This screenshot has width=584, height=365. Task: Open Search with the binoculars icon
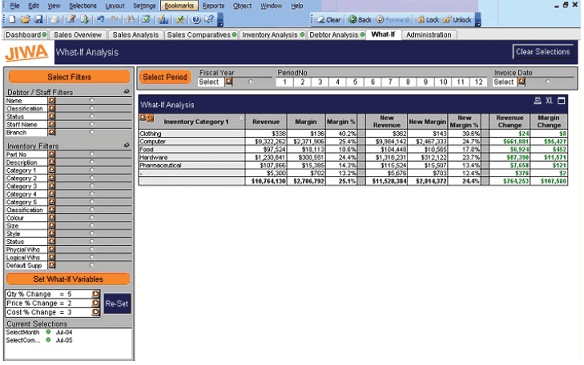tap(130, 19)
